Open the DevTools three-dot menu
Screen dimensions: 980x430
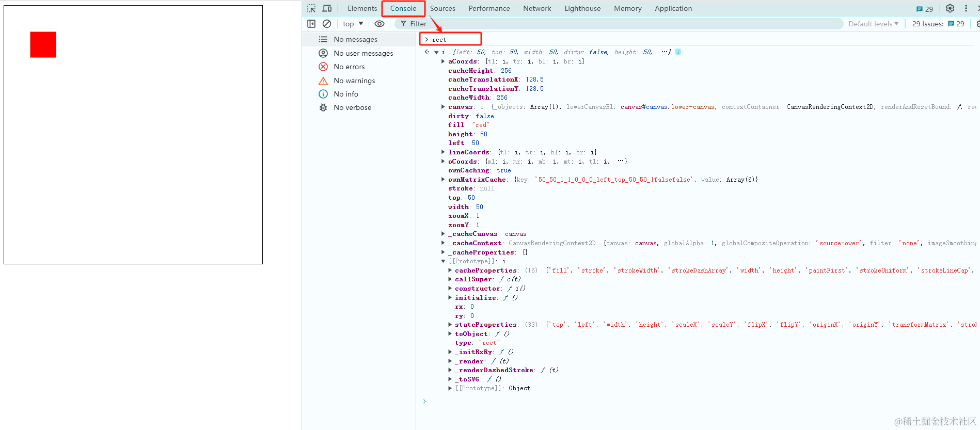pos(966,8)
